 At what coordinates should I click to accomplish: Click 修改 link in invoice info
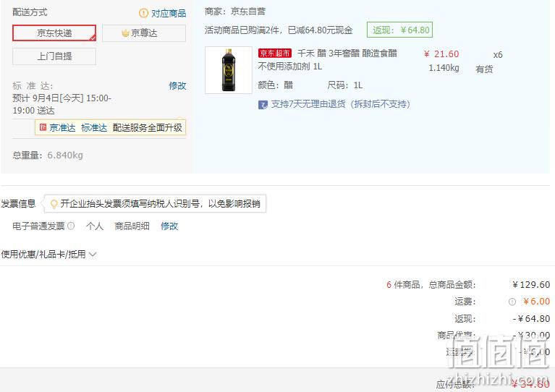(x=169, y=226)
